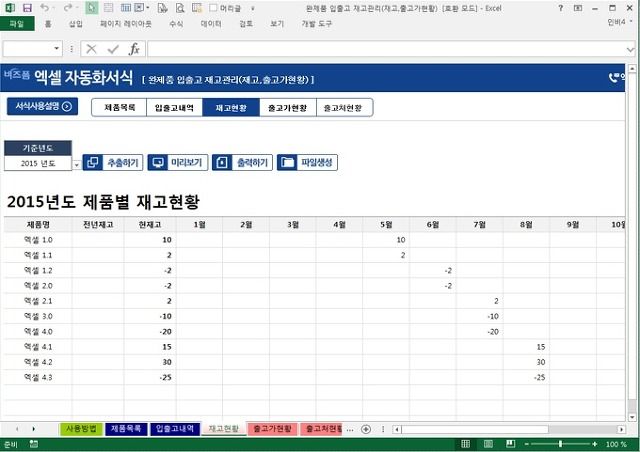Screen dimensions: 640x452
Task: Expand the Name Box dropdown arrow
Action: 56,49
